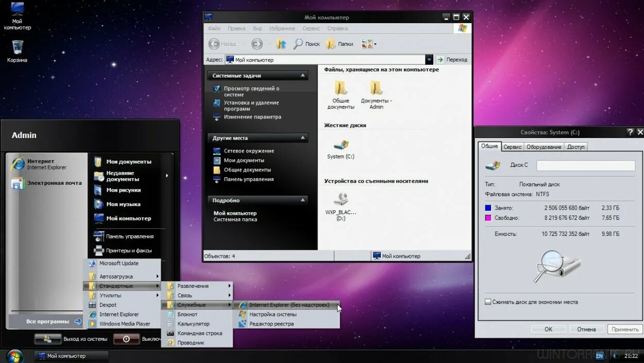The width and height of the screenshot is (644, 363).
Task: Open Калькулятор from Стандартные submenu
Action: click(197, 324)
